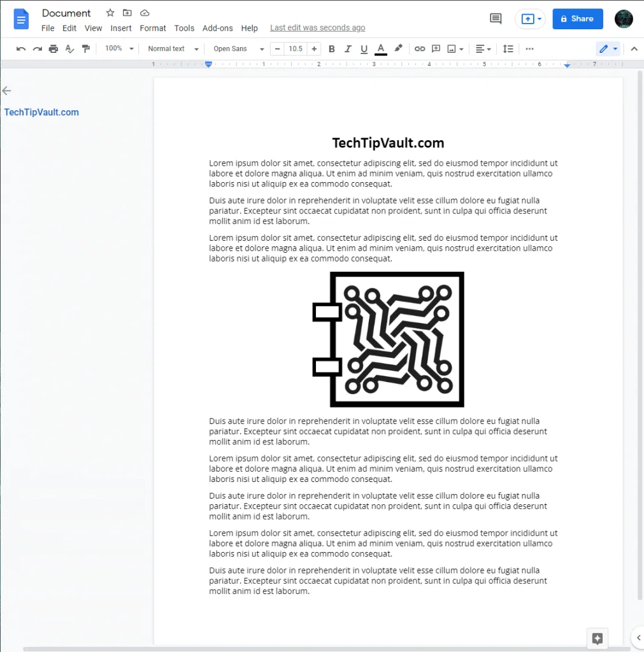Insert a link
The height and width of the screenshot is (652, 644).
[420, 49]
